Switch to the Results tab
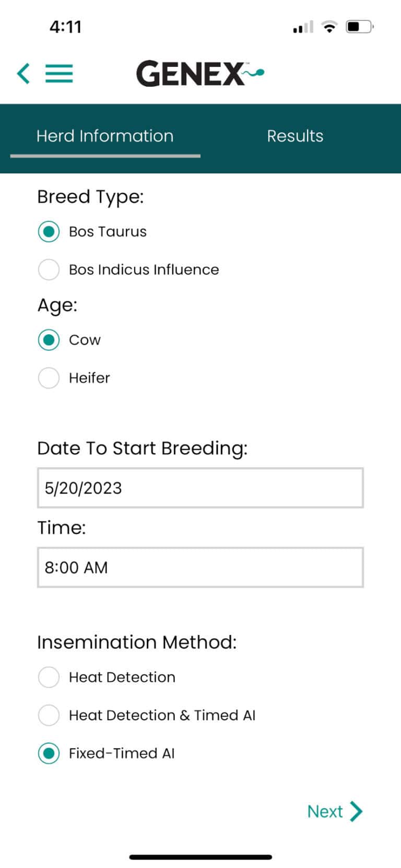 (295, 136)
